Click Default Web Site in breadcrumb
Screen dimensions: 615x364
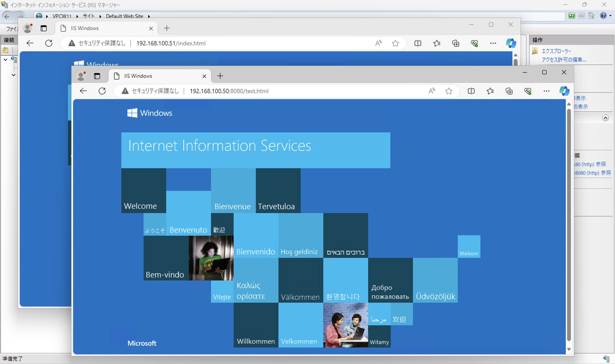pyautogui.click(x=125, y=16)
